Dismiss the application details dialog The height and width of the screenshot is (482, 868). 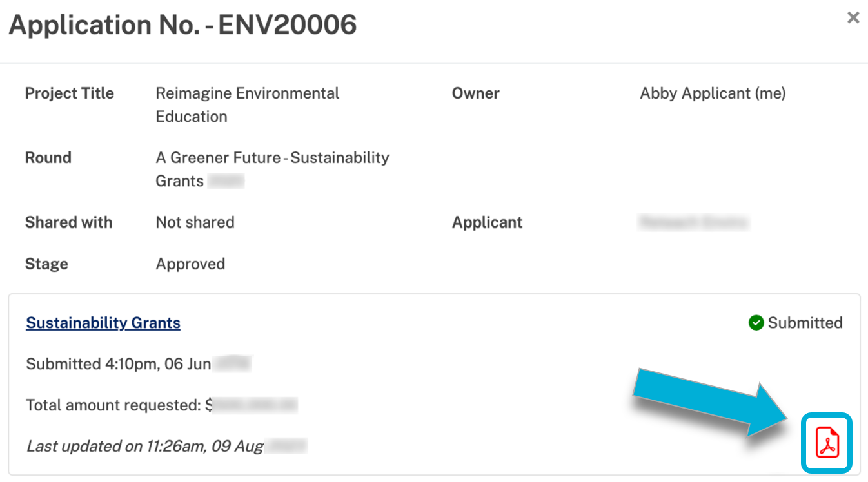pyautogui.click(x=853, y=17)
